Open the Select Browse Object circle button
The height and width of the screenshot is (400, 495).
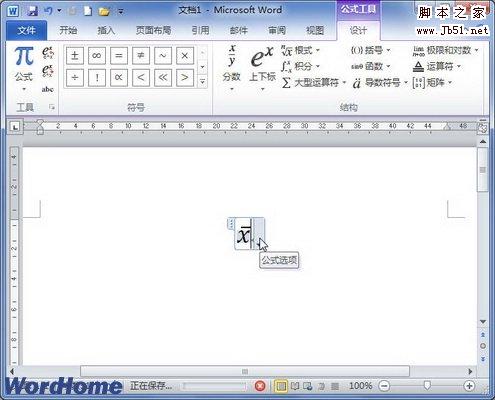click(483, 346)
